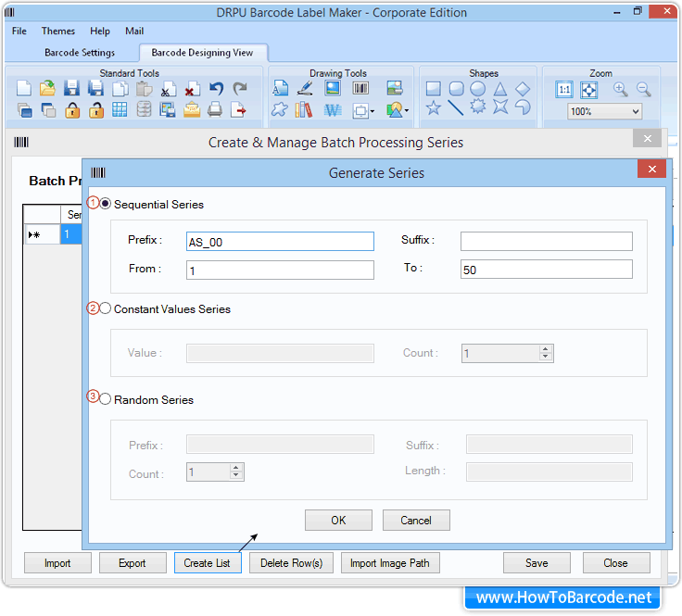Select the Line shape tool
The width and height of the screenshot is (682, 616).
point(455,107)
